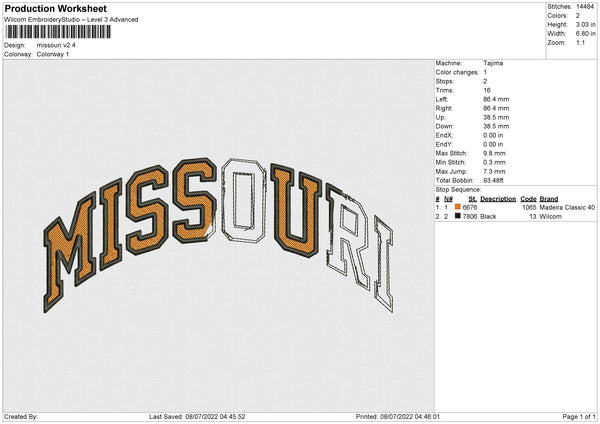The width and height of the screenshot is (600, 424).
Task: Click the 'Colorway 1' value
Action: click(53, 54)
